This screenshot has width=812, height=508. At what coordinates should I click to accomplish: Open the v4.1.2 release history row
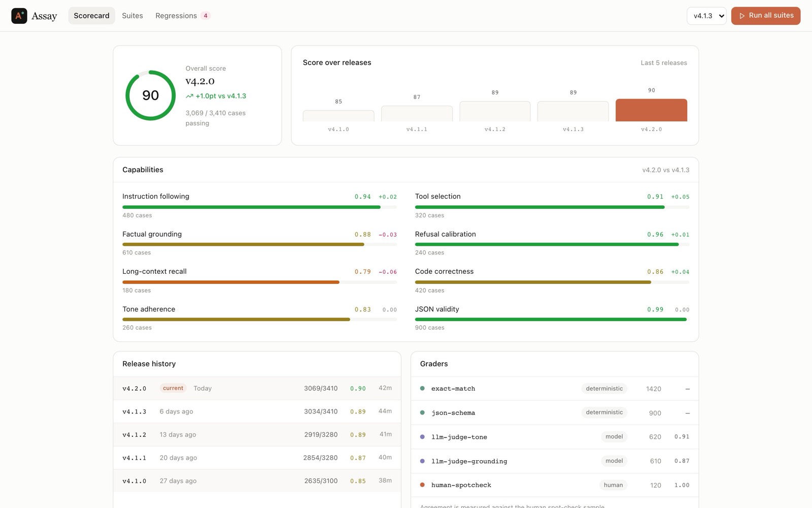(257, 435)
